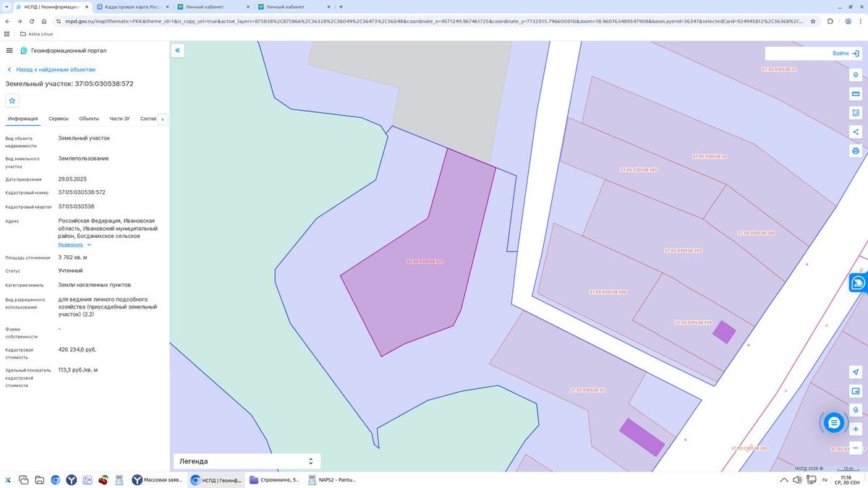The image size is (868, 488).
Task: Click the share map icon
Action: pos(856,132)
